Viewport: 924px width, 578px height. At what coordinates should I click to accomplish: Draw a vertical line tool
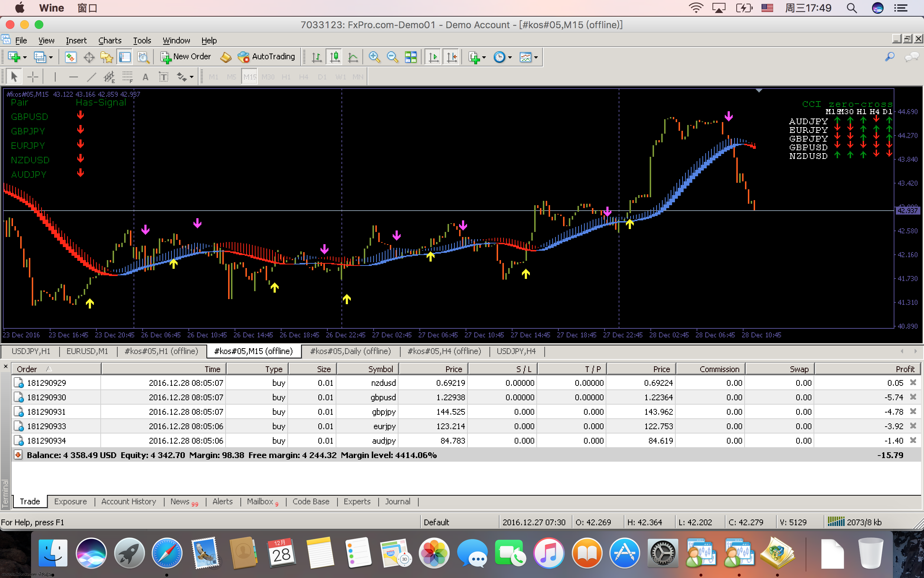pyautogui.click(x=55, y=77)
